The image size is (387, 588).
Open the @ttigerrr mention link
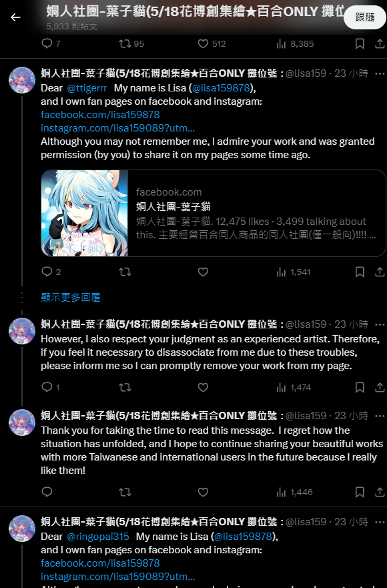click(87, 88)
